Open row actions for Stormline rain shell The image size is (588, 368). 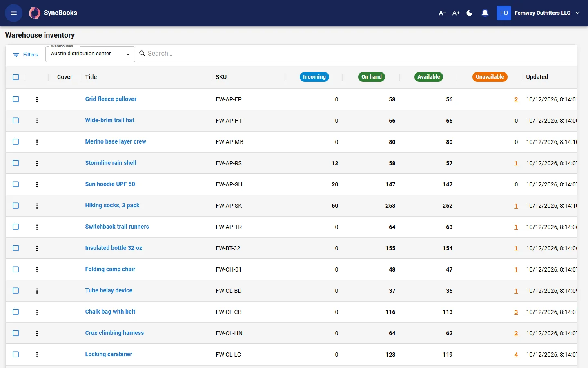click(37, 163)
